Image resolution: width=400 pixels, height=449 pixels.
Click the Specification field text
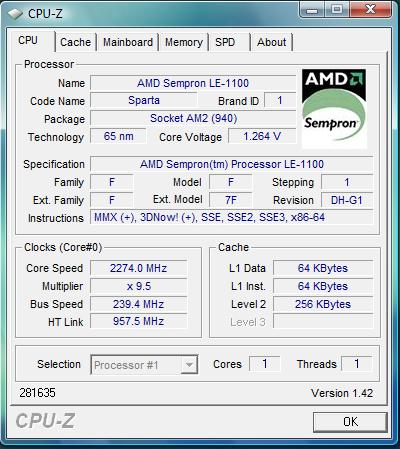pyautogui.click(x=232, y=164)
